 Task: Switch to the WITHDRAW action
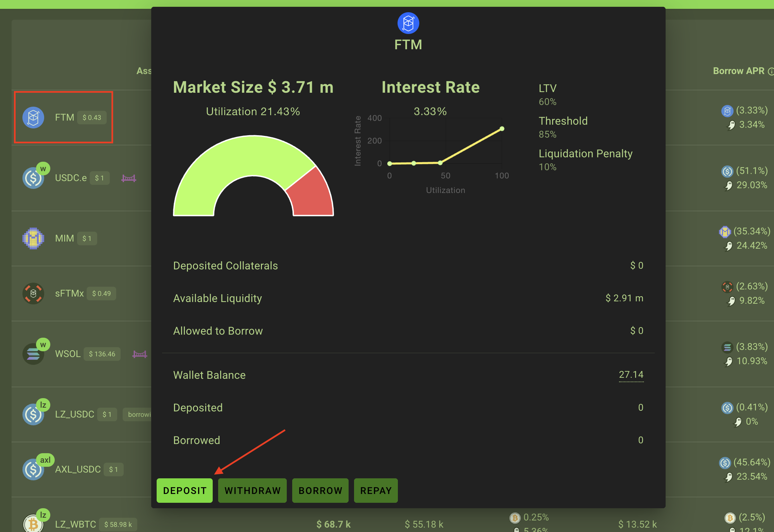coord(252,490)
